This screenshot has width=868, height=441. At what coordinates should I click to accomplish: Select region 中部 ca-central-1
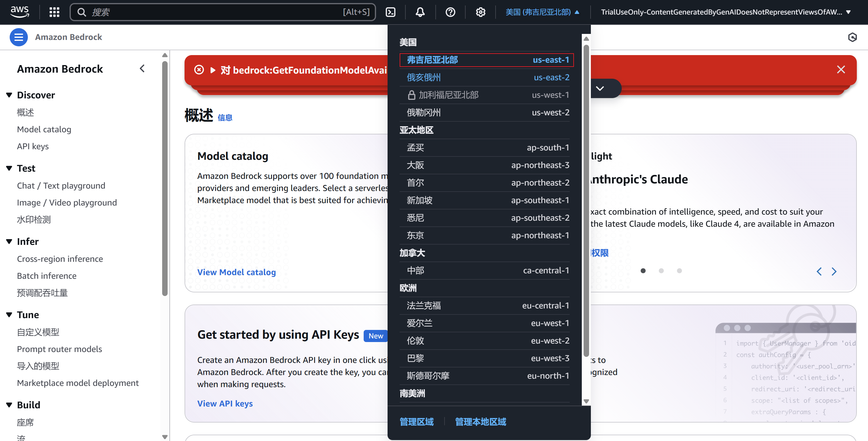point(485,270)
